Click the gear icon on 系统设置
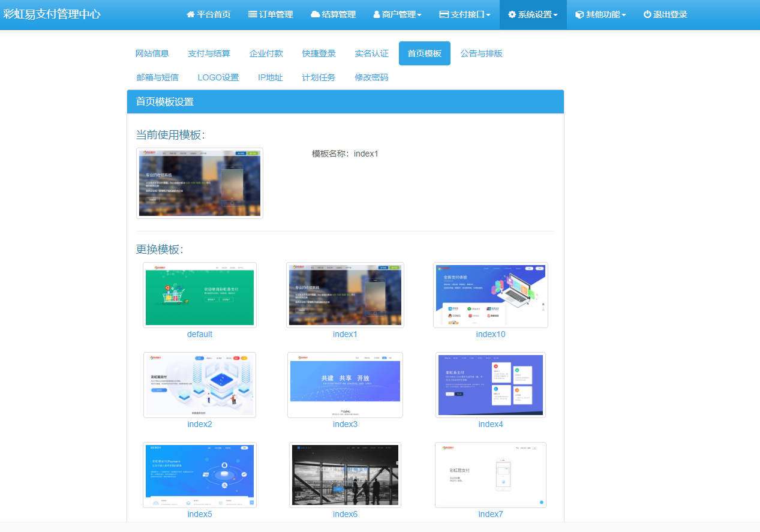Screen dimensions: 760x532 (x=512, y=14)
